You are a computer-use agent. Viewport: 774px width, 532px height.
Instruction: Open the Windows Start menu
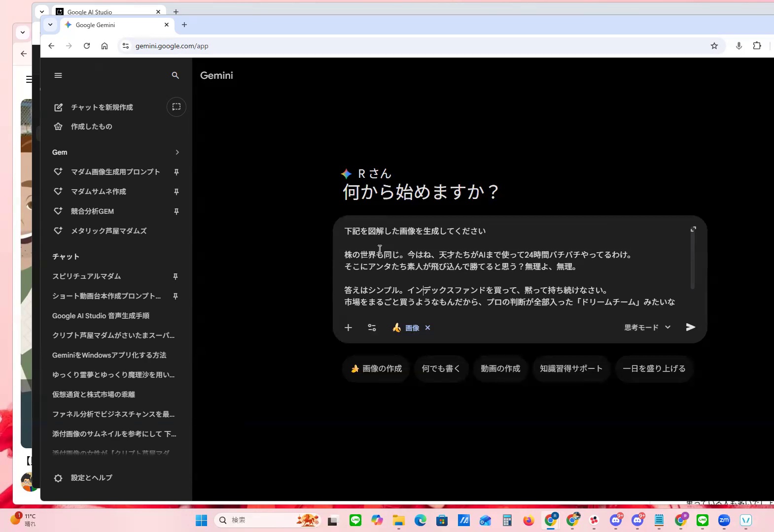point(202,520)
